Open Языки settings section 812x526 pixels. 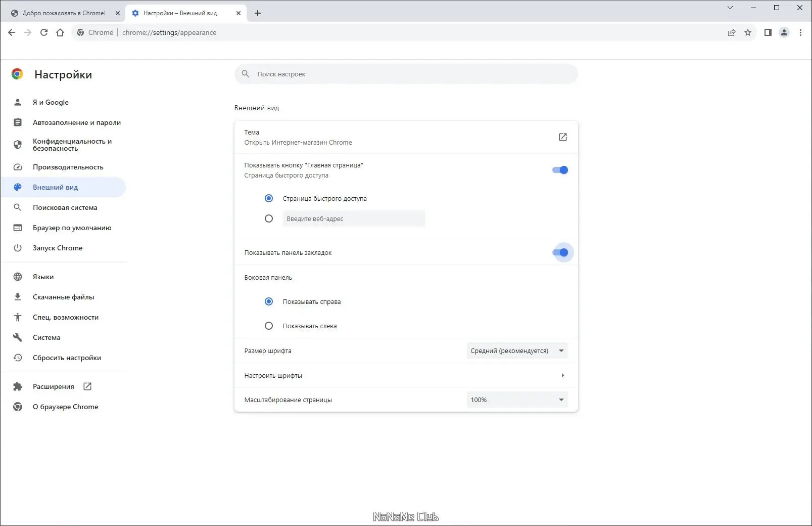[63, 277]
